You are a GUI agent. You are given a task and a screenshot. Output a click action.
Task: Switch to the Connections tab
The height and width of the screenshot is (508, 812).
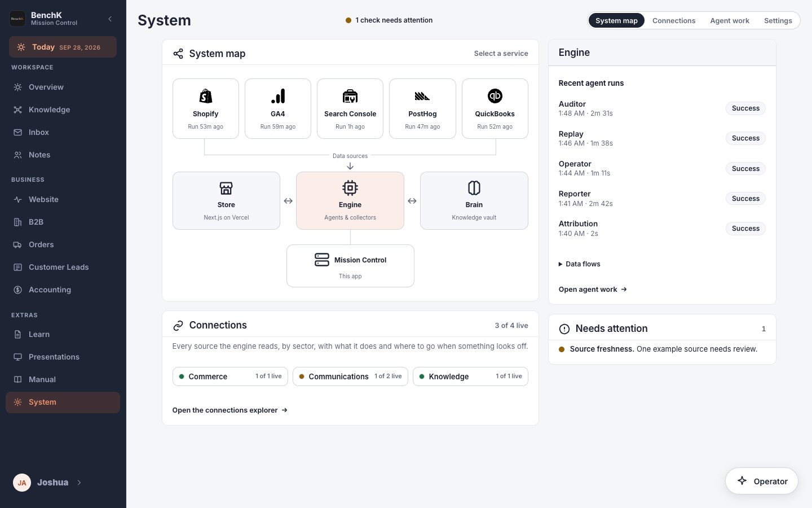[674, 21]
